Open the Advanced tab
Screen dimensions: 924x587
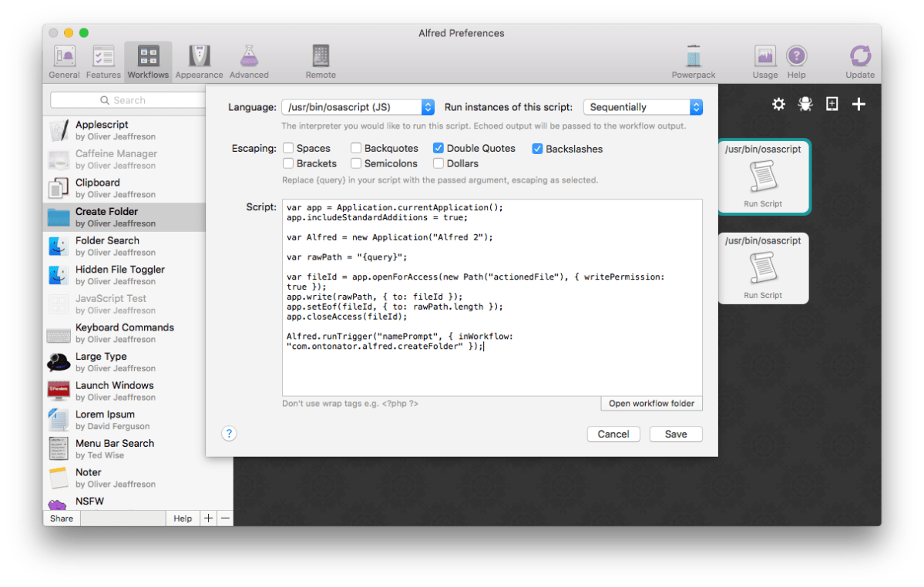pos(249,62)
